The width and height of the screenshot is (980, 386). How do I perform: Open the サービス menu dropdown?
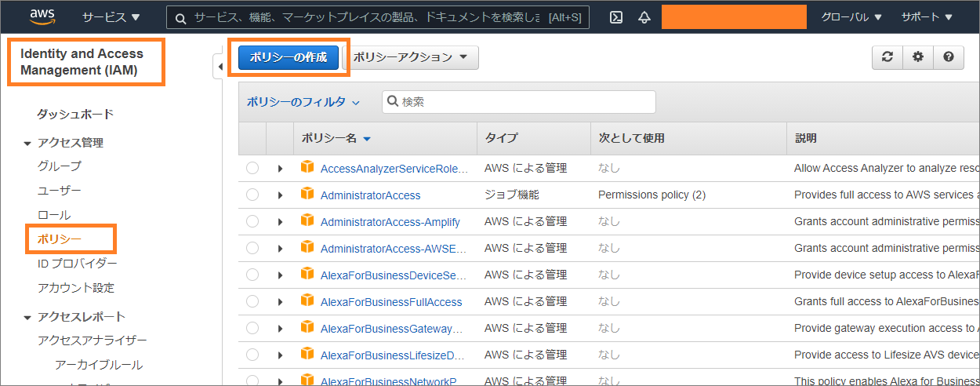tap(111, 17)
